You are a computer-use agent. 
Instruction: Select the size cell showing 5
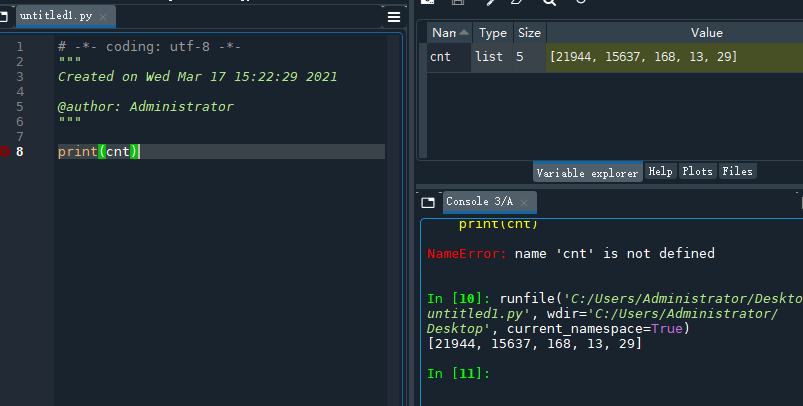pyautogui.click(x=530, y=57)
